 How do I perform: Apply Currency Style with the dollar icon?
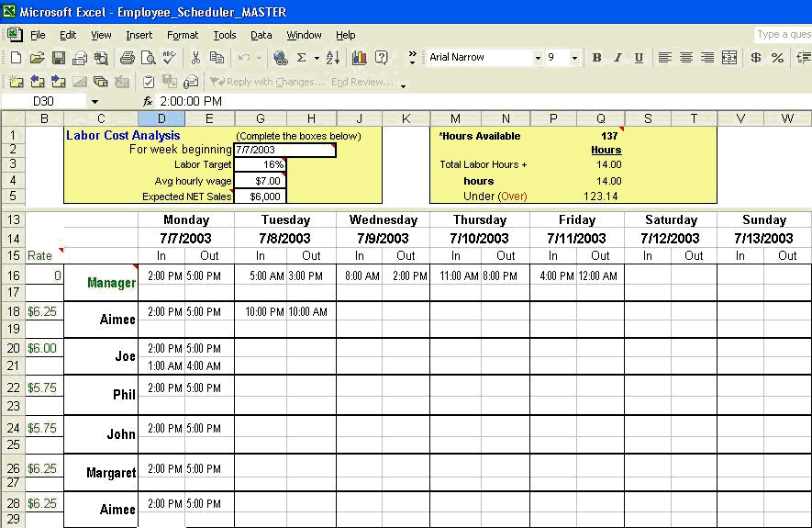tap(756, 58)
